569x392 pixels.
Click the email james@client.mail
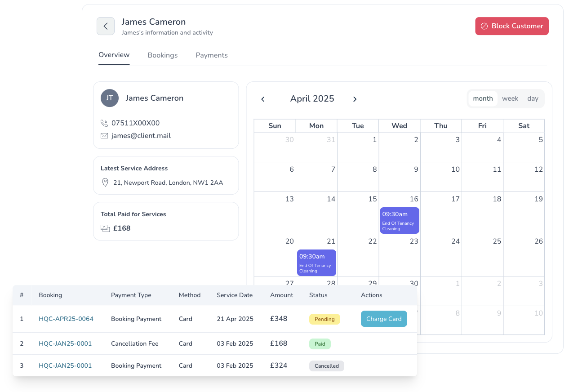[x=141, y=136]
